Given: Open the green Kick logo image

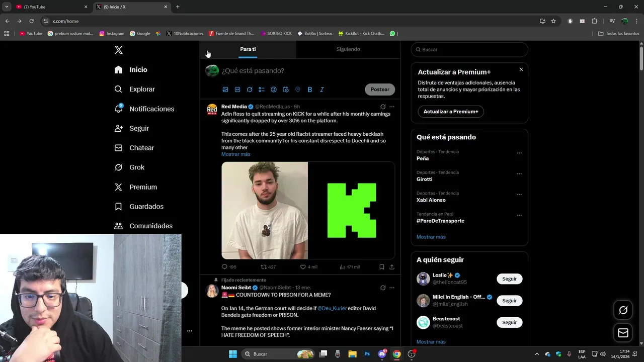Looking at the screenshot, I should pyautogui.click(x=351, y=210).
